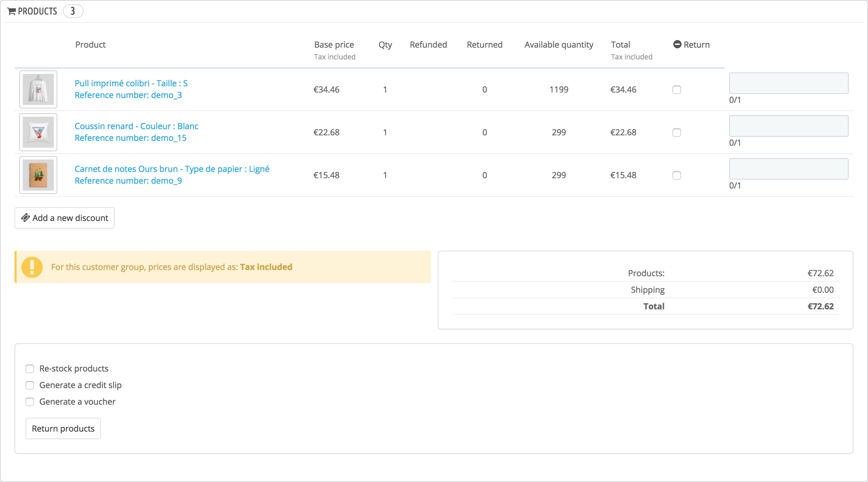
Task: Enable Generate a credit slip
Action: 30,385
